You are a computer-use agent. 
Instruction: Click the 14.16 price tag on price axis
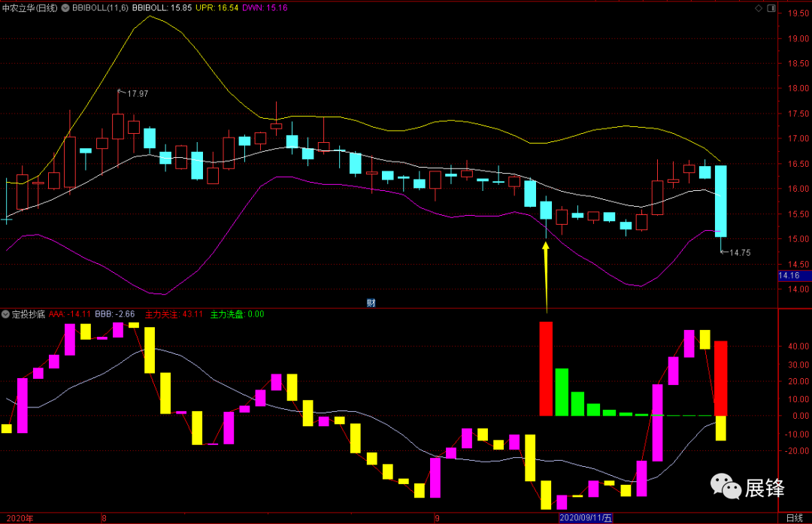(795, 275)
